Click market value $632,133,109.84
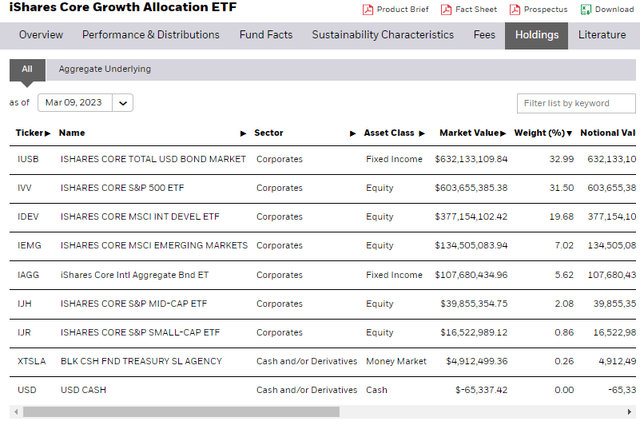Image resolution: width=640 pixels, height=421 pixels. pos(471,159)
